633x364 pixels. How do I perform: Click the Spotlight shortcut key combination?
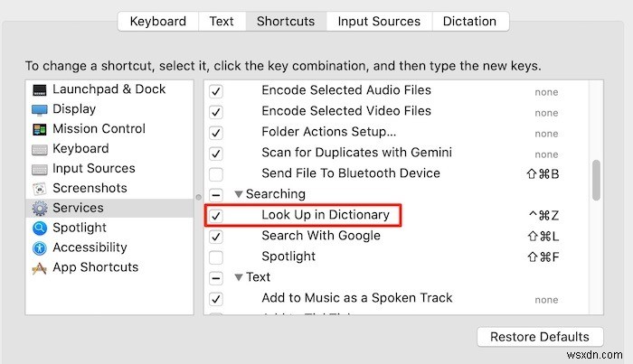545,257
